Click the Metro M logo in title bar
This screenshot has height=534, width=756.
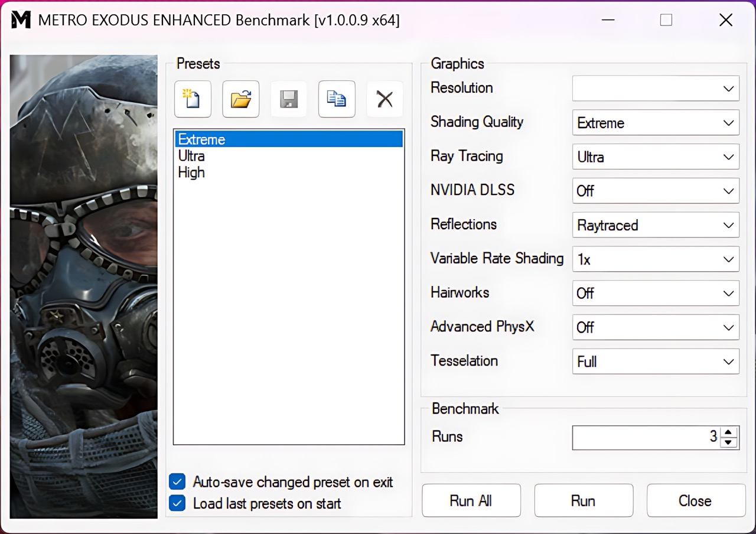(x=21, y=19)
